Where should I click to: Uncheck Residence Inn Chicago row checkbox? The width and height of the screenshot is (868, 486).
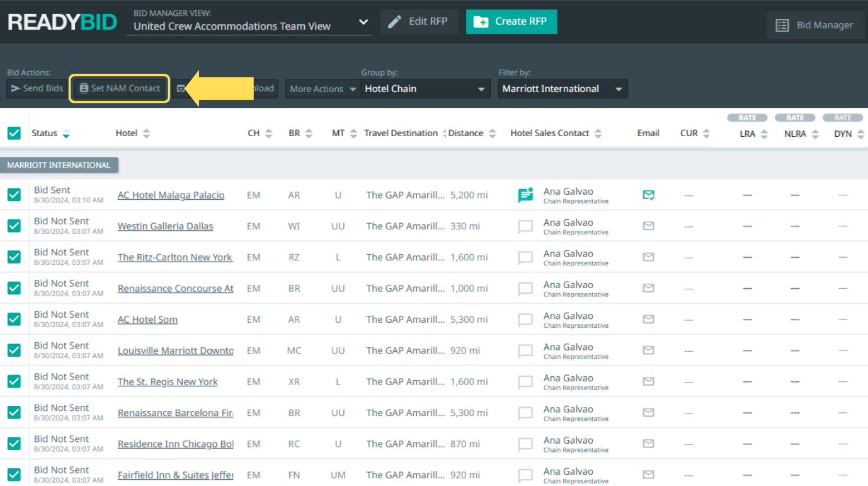(14, 443)
